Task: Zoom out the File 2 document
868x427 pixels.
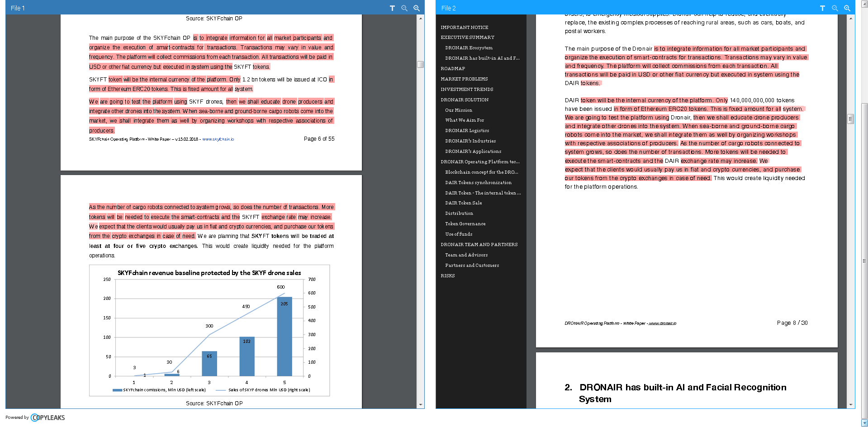Action: [835, 8]
